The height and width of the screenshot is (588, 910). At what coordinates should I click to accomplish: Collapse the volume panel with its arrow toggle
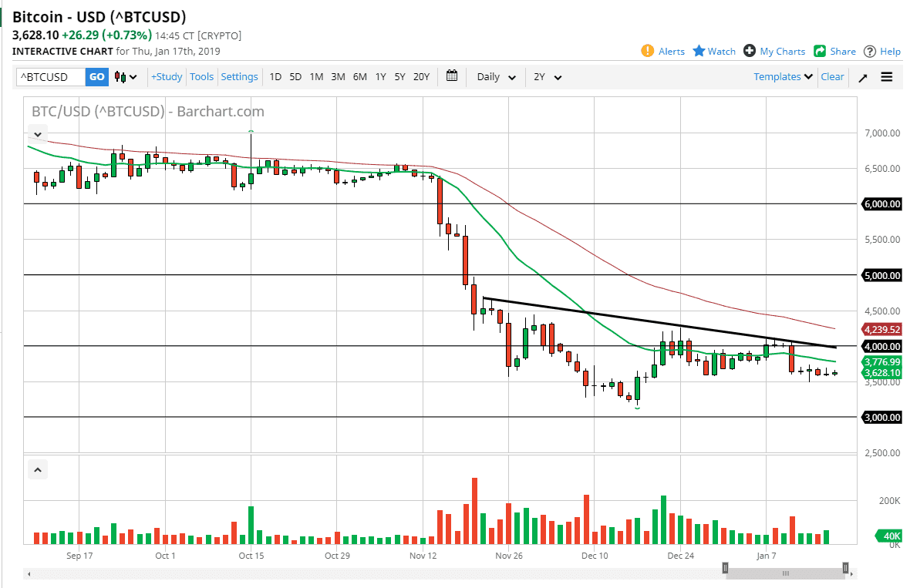click(x=37, y=469)
